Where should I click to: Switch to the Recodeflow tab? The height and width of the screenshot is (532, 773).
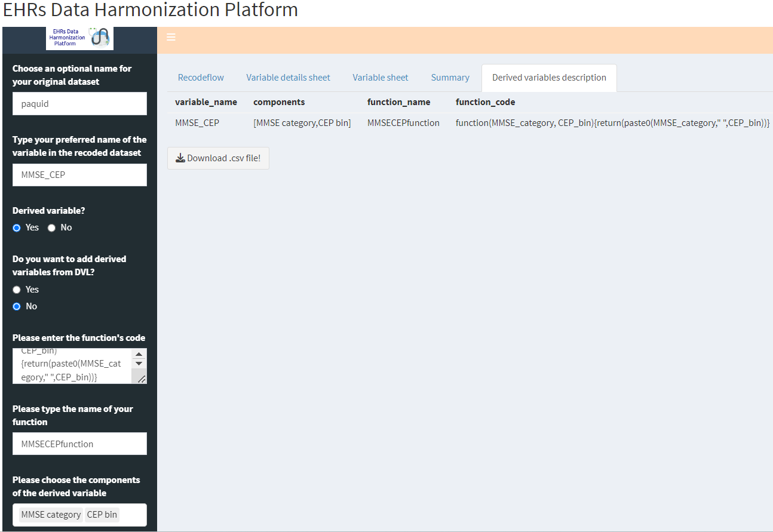click(x=201, y=78)
